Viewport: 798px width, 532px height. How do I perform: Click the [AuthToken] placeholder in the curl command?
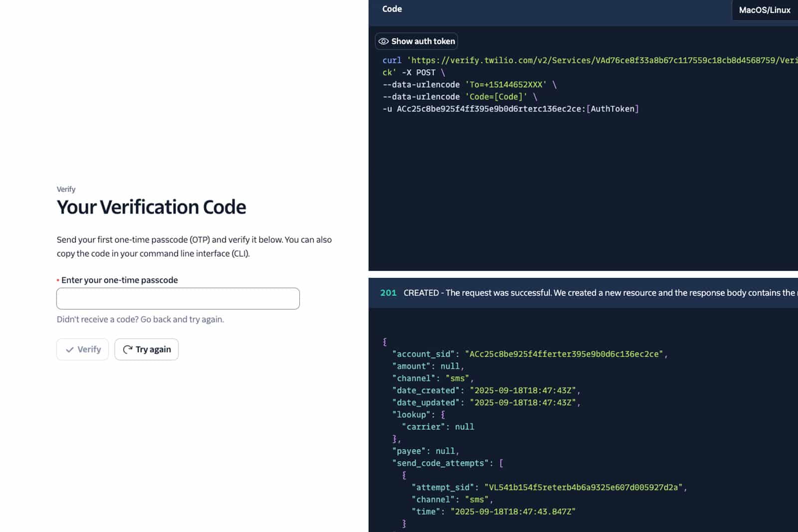coord(612,109)
